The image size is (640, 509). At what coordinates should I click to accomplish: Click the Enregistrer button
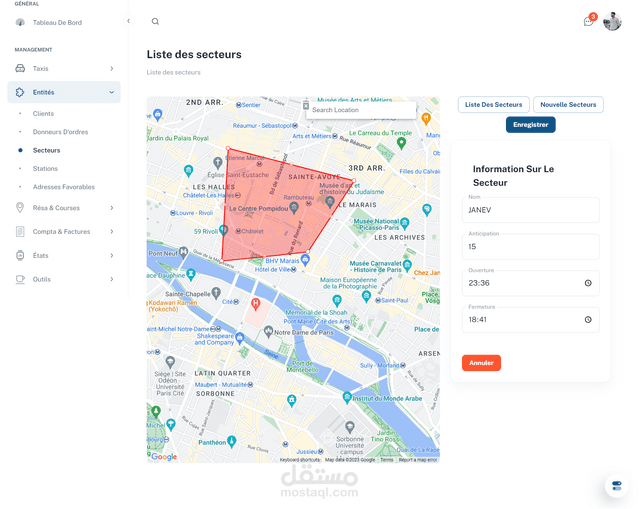[x=531, y=124]
